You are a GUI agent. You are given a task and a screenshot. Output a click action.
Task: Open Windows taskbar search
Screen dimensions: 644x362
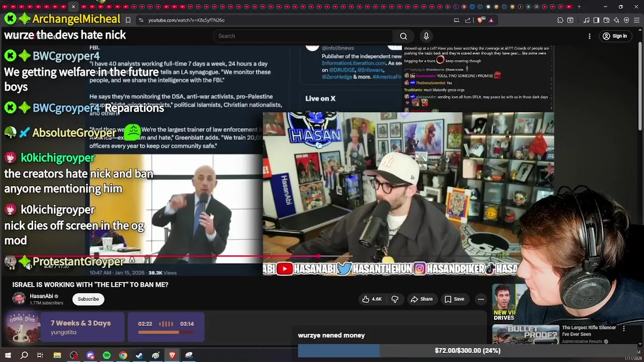pyautogui.click(x=24, y=355)
